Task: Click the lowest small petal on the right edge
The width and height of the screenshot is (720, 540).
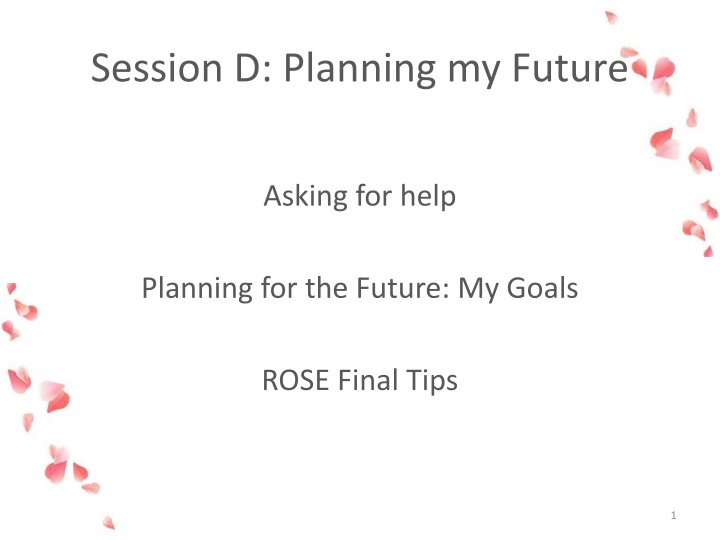Action: (x=709, y=252)
